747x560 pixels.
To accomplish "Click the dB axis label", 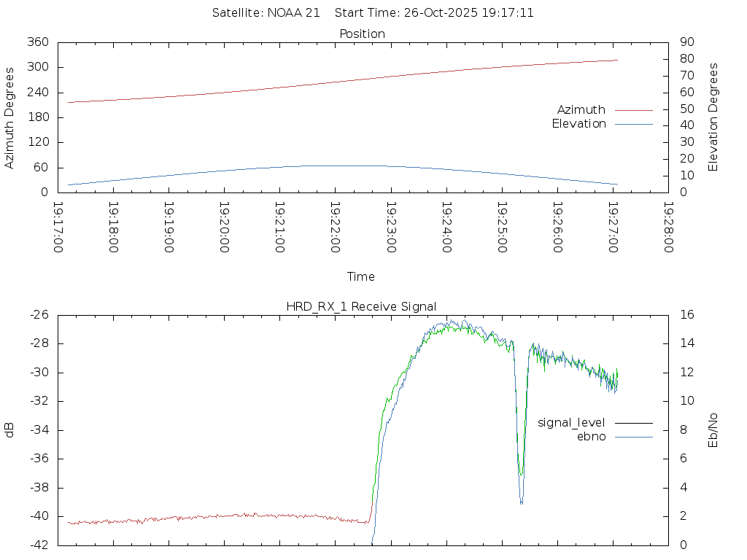I will pos(9,429).
